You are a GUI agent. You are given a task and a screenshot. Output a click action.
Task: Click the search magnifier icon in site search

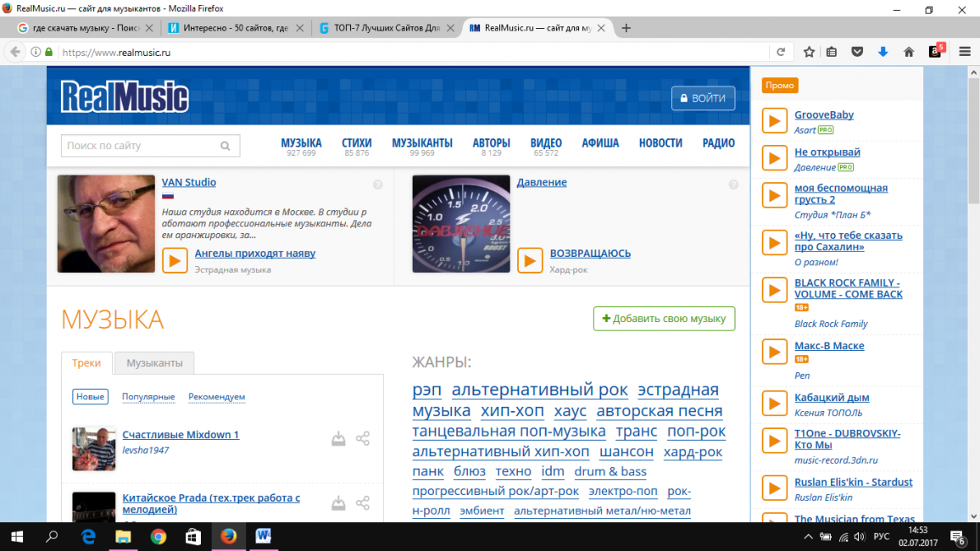225,146
